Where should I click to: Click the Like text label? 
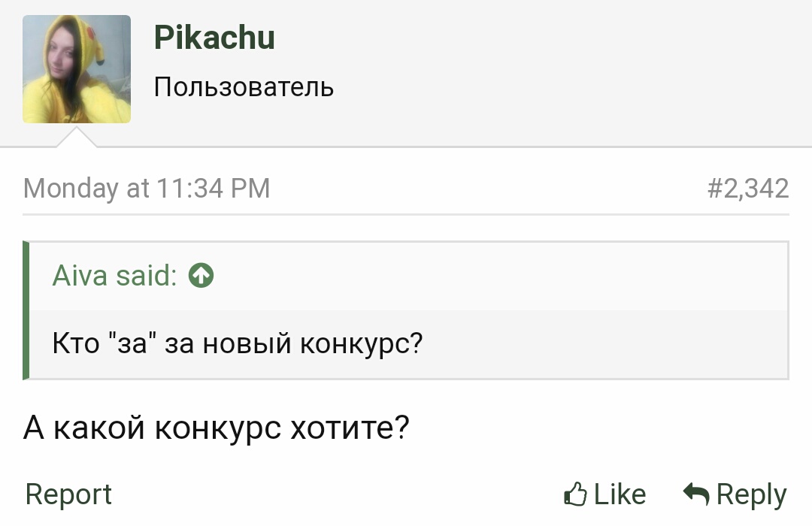pyautogui.click(x=620, y=494)
